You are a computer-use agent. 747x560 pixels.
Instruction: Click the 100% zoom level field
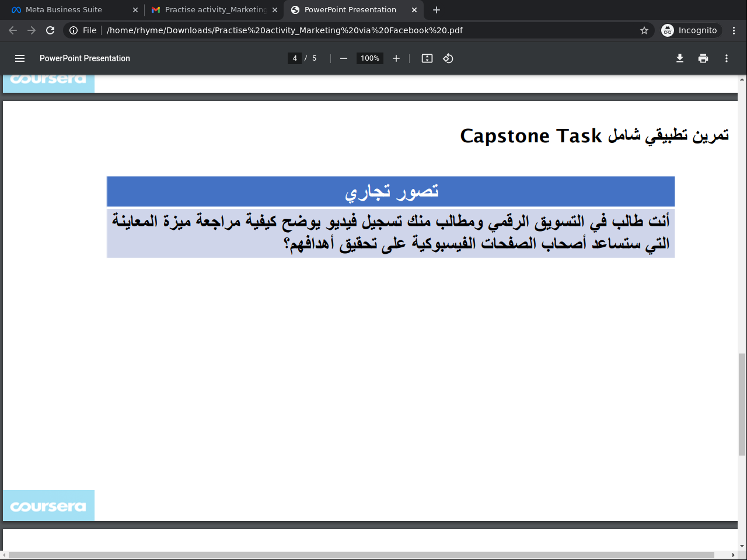coord(370,58)
